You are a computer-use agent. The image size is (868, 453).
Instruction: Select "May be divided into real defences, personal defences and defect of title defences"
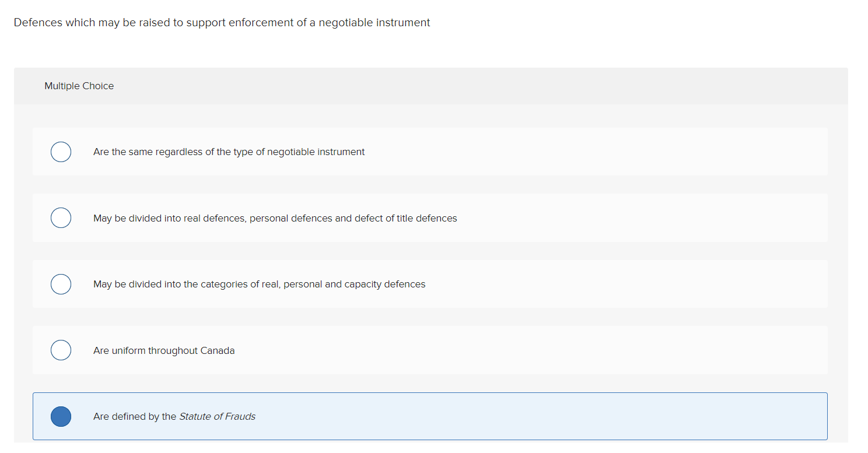click(x=274, y=217)
